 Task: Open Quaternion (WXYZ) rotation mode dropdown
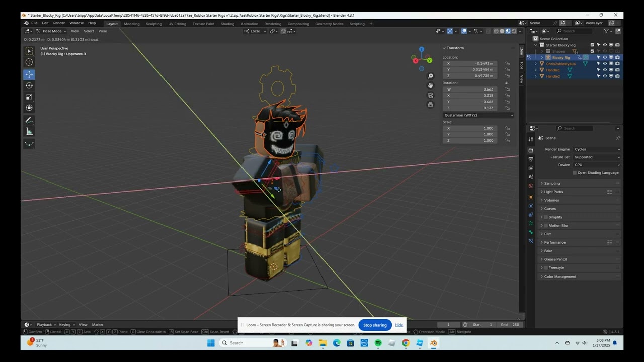click(478, 115)
